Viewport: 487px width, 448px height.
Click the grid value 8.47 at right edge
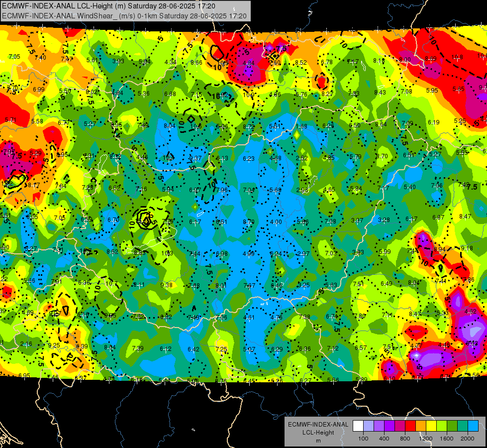coord(465,217)
